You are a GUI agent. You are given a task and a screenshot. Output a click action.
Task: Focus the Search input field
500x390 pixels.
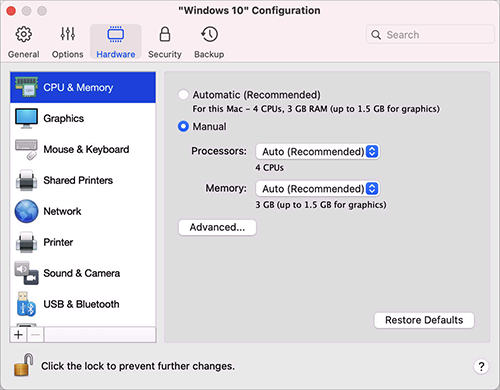point(430,34)
